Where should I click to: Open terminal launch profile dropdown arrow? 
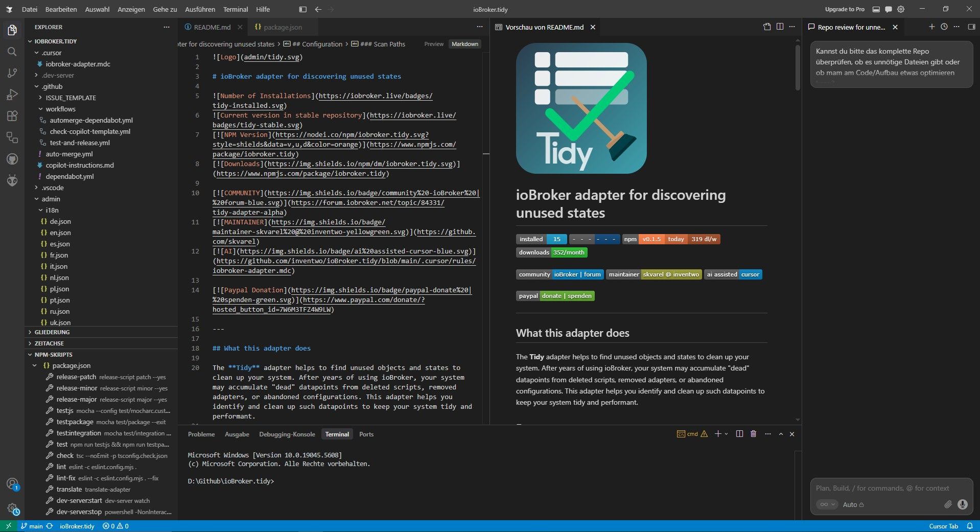726,434
